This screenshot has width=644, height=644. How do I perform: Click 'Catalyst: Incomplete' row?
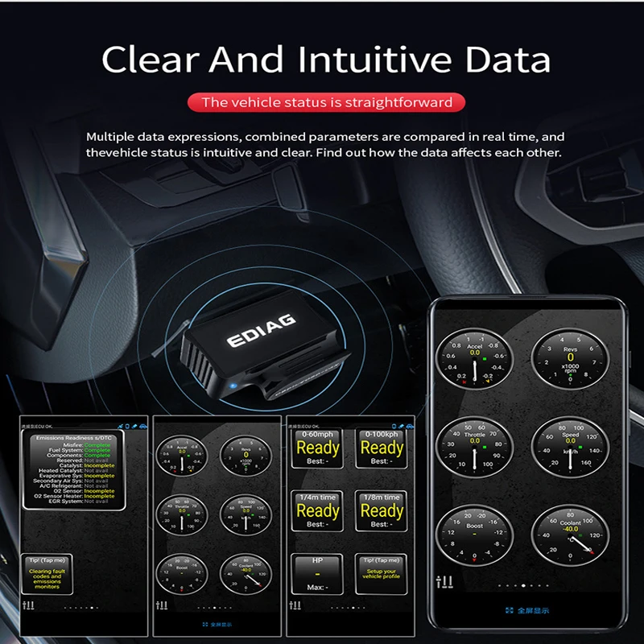pyautogui.click(x=87, y=465)
